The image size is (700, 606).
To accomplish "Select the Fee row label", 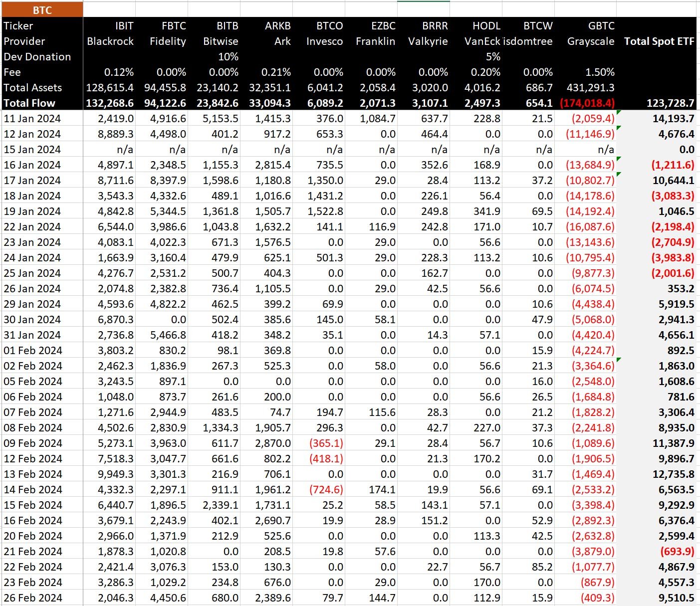I will pos(12,72).
